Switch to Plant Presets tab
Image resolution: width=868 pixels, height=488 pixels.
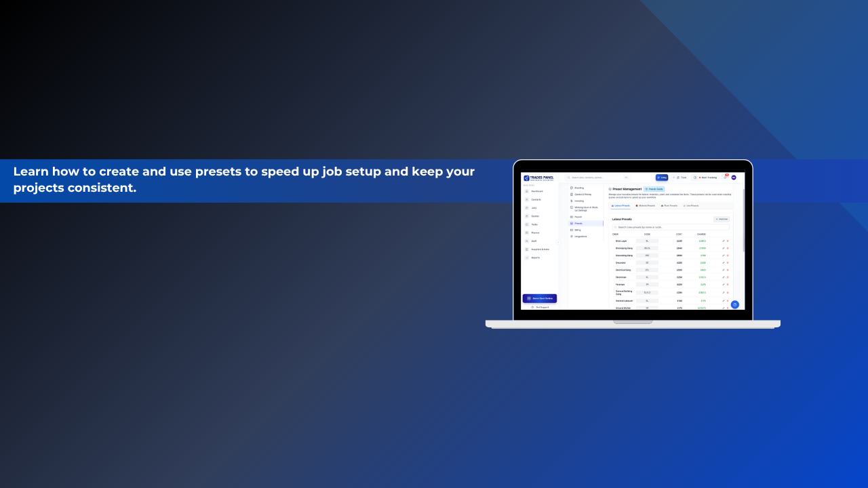click(x=669, y=205)
